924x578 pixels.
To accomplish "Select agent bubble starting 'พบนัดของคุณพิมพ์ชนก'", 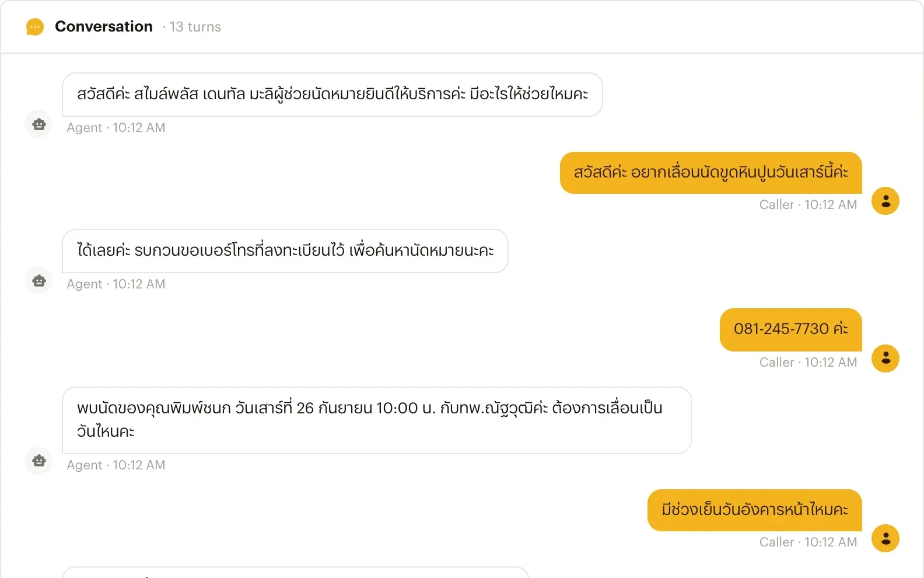I will tap(377, 420).
